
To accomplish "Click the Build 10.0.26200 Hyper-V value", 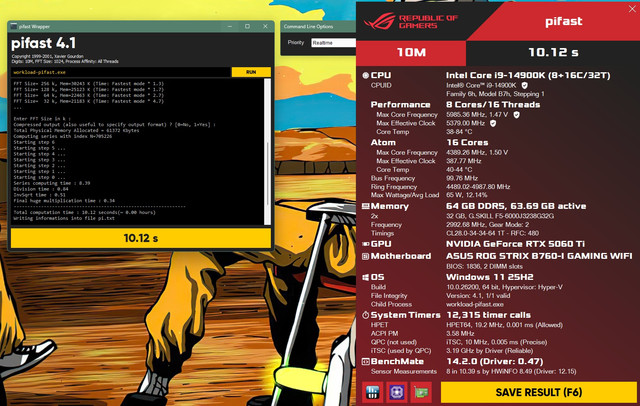I will click(504, 287).
